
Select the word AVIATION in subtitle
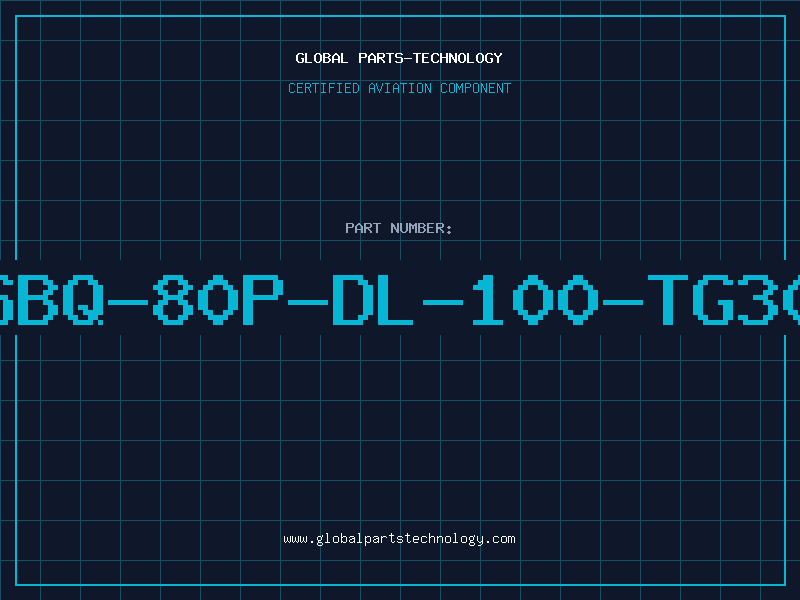tap(400, 88)
